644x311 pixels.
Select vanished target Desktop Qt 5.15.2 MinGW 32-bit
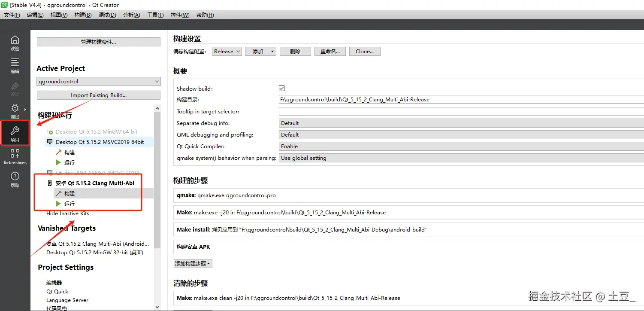click(x=95, y=252)
